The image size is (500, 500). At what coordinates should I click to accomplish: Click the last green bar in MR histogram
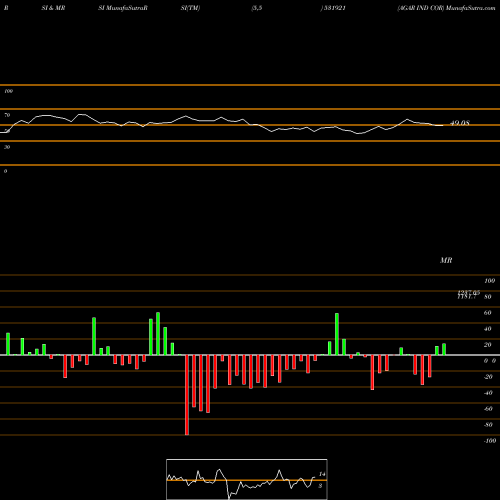tap(444, 349)
